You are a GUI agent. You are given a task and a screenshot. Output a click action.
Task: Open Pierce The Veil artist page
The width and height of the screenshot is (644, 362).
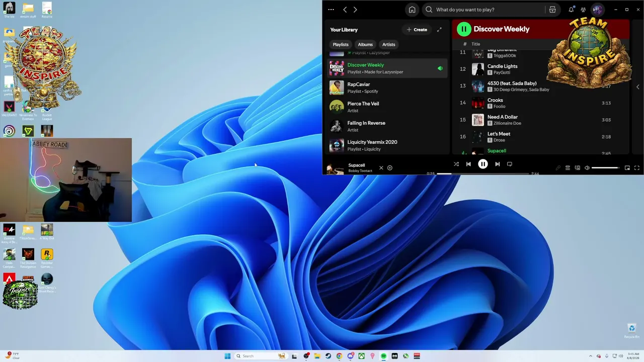[x=387, y=107]
